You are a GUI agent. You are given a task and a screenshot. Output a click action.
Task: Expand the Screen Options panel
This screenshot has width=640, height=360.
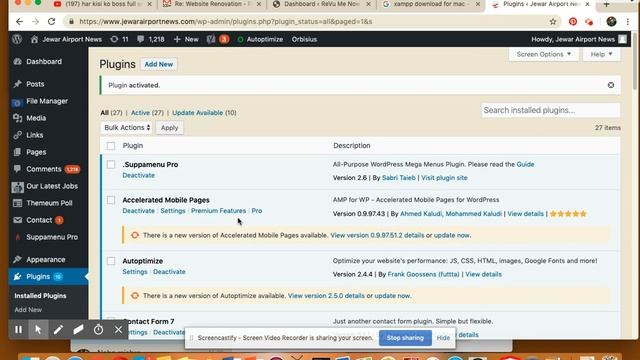coord(544,54)
